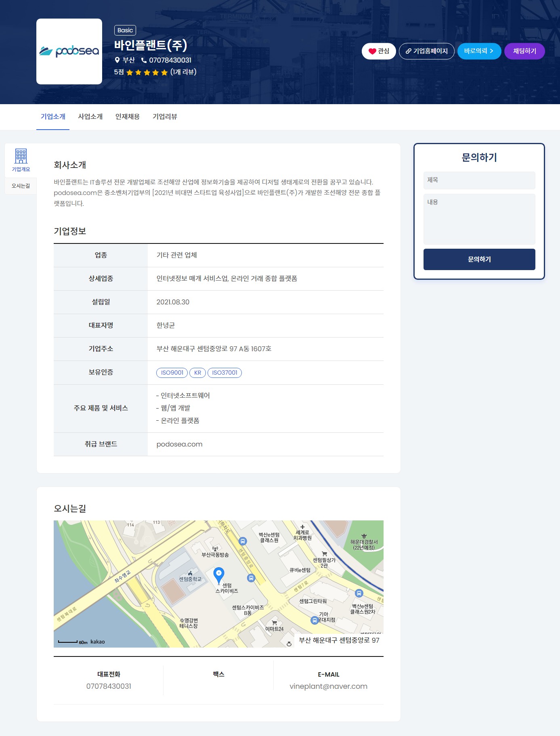Click the phone icon in header
This screenshot has height=736, width=560.
pyautogui.click(x=144, y=60)
